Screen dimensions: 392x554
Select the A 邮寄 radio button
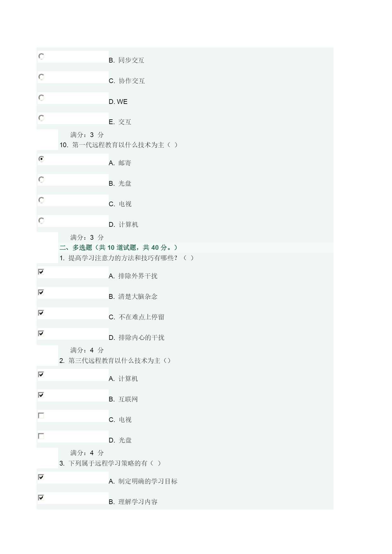[x=41, y=159]
